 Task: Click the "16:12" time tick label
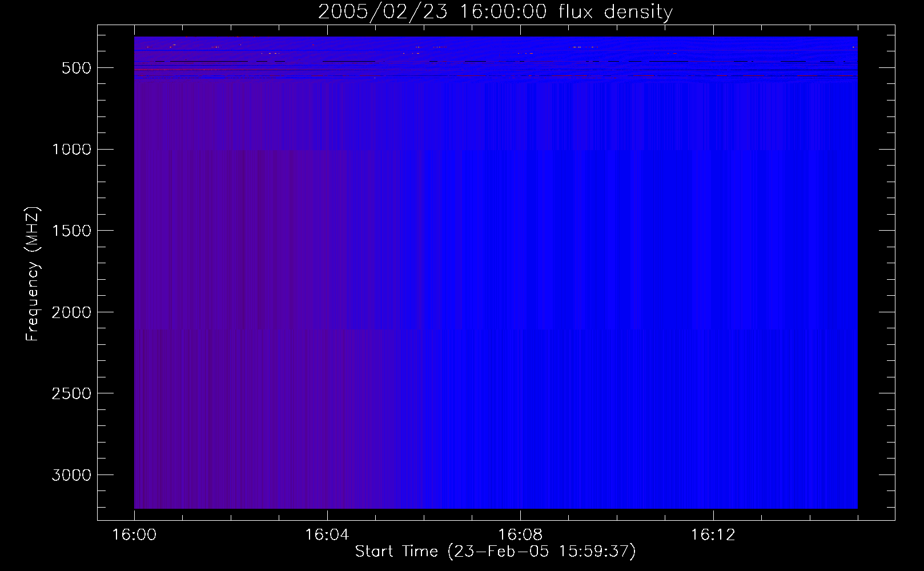point(713,535)
